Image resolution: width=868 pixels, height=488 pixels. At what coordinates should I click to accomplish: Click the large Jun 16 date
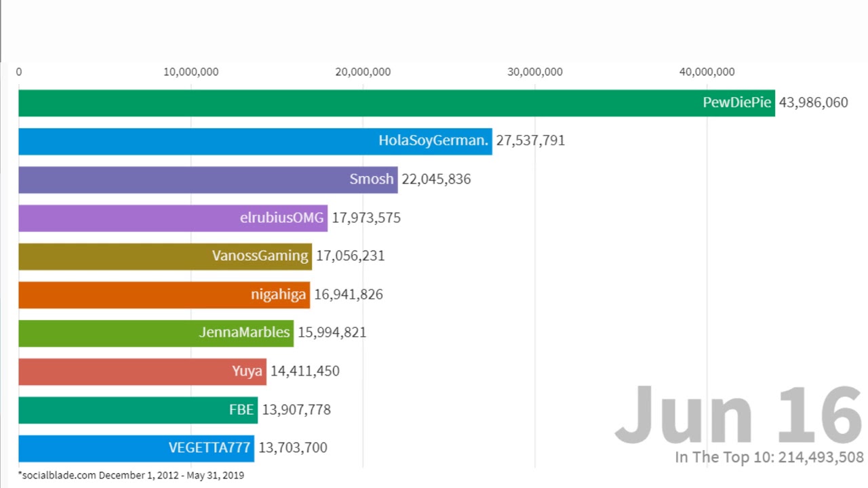coord(738,414)
